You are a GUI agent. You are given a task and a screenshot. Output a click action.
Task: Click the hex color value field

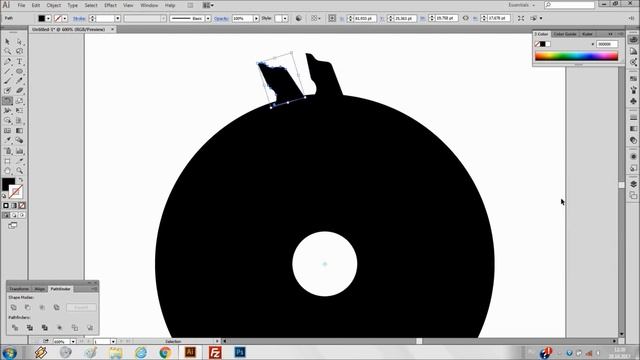(607, 44)
